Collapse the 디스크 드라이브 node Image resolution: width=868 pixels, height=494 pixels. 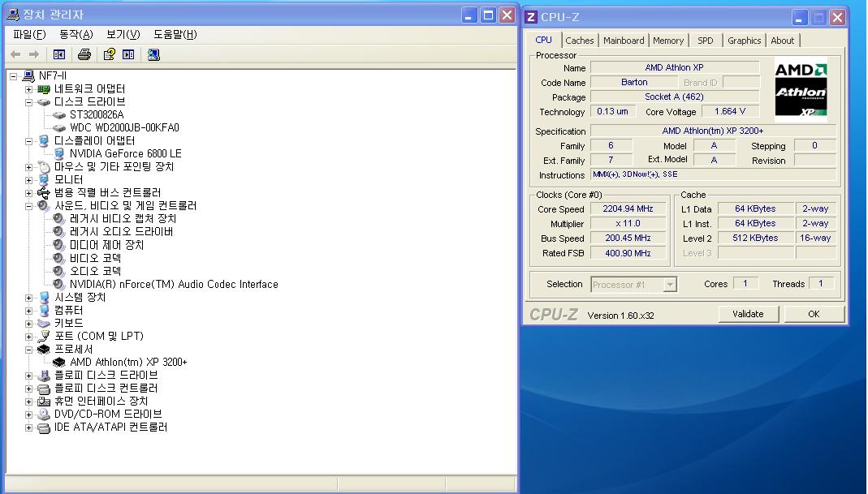(28, 102)
